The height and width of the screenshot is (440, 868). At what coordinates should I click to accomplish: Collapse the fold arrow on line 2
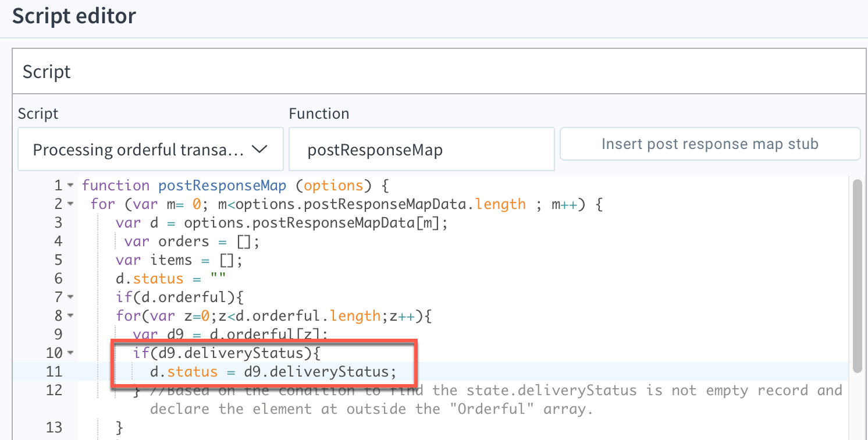[x=70, y=204]
